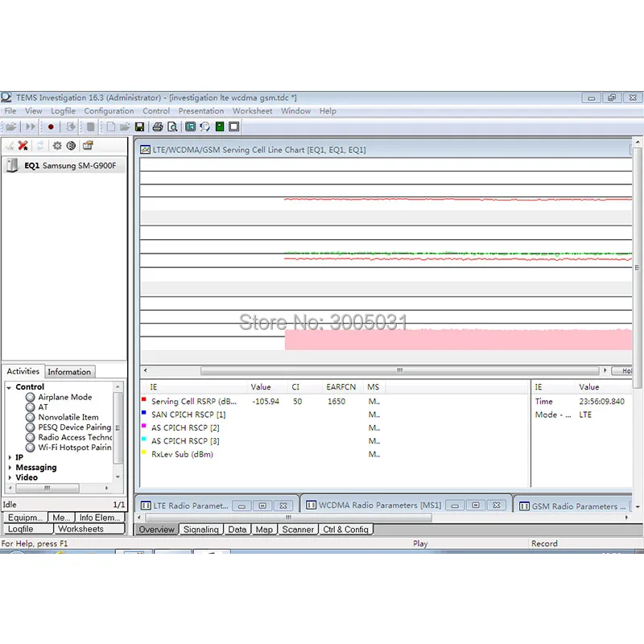Screen dimensions: 644x644
Task: Open the File menu
Action: [10, 111]
